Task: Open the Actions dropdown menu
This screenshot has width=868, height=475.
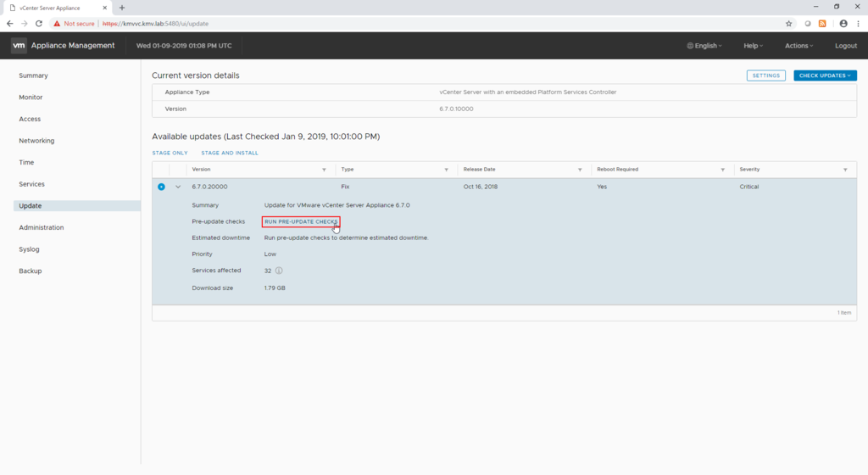Action: click(798, 46)
